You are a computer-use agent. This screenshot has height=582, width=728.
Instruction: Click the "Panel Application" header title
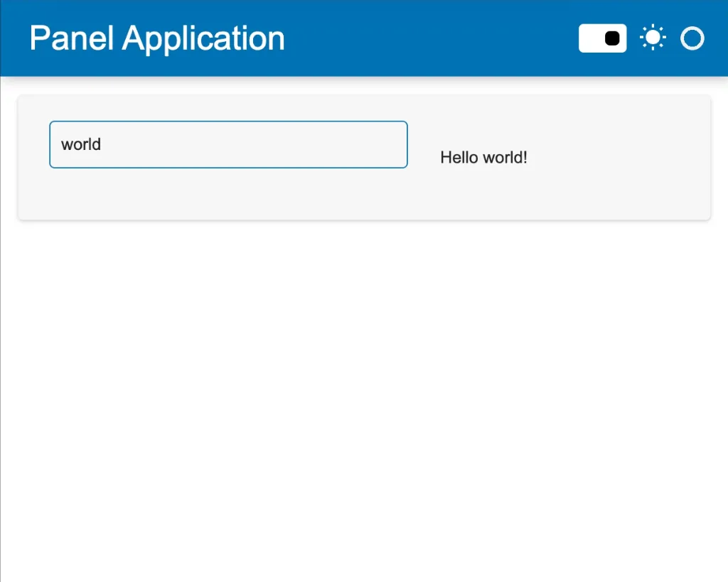(x=157, y=38)
